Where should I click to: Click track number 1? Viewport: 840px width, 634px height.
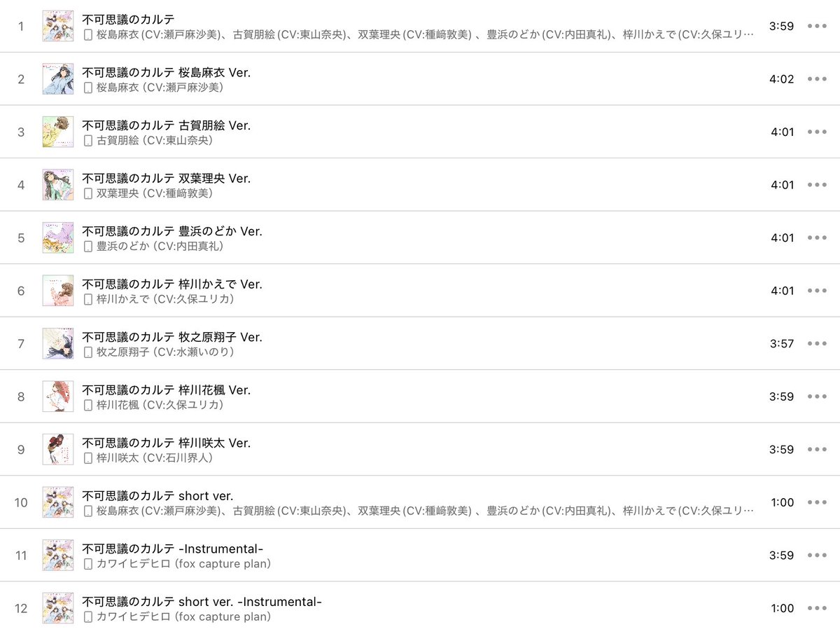point(21,26)
